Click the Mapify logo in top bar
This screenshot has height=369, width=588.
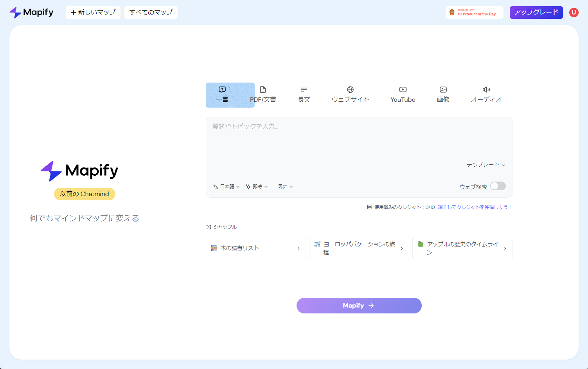click(31, 13)
